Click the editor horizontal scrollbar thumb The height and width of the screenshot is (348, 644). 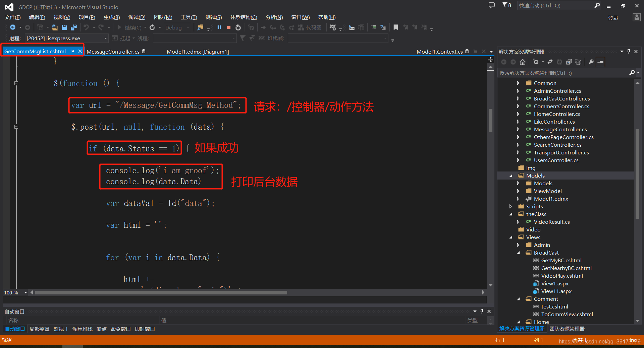tap(161, 293)
